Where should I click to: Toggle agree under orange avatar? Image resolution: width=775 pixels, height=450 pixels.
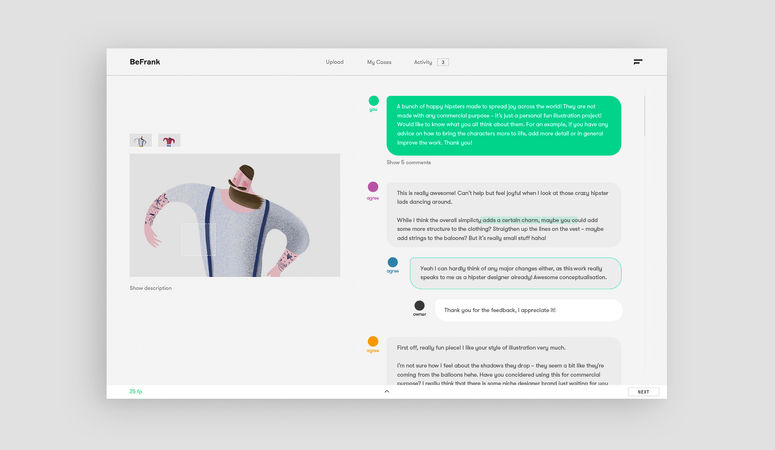coord(373,351)
